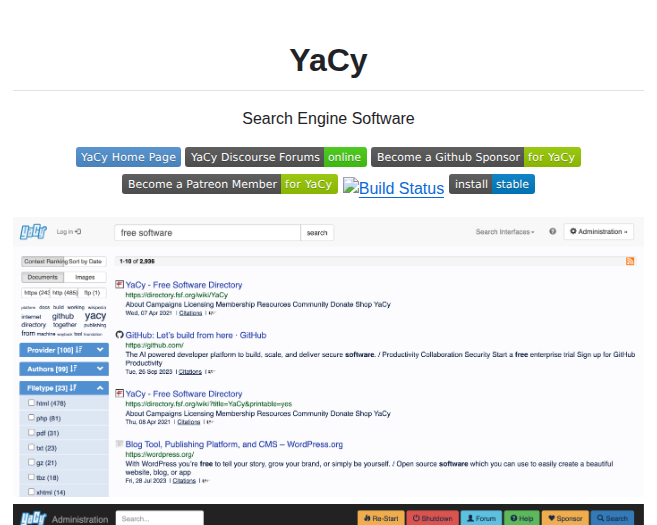657x525 pixels.
Task: Select Sort by Date option
Action: [x=85, y=261]
